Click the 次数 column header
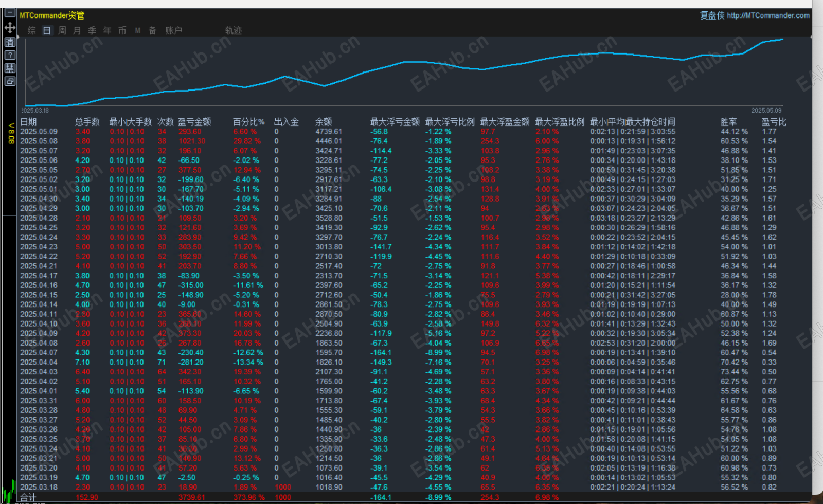823x504 pixels. [166, 122]
